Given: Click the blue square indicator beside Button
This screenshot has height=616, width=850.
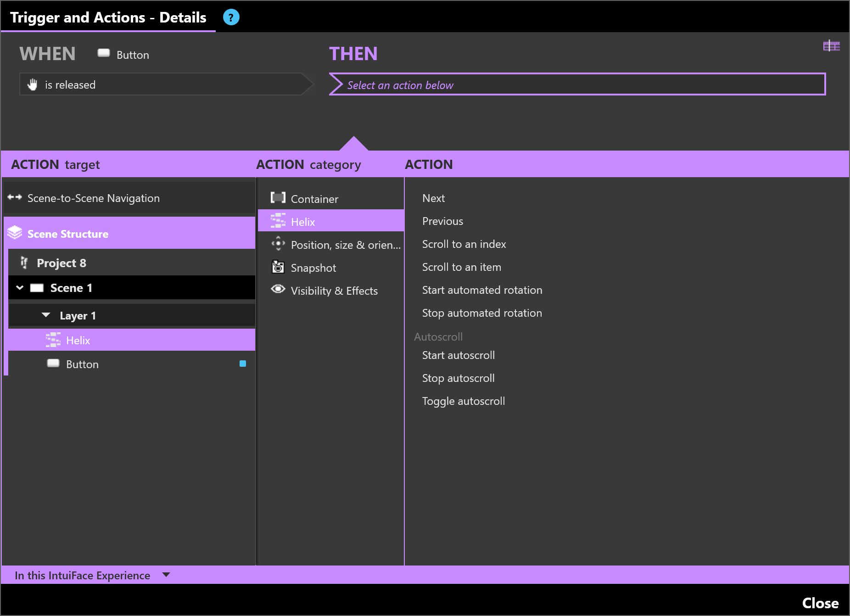Looking at the screenshot, I should [x=243, y=364].
